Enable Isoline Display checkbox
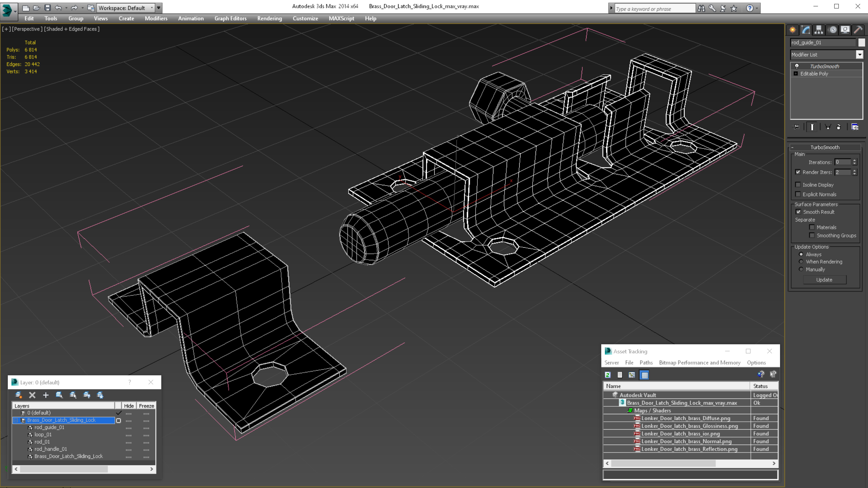 tap(798, 185)
